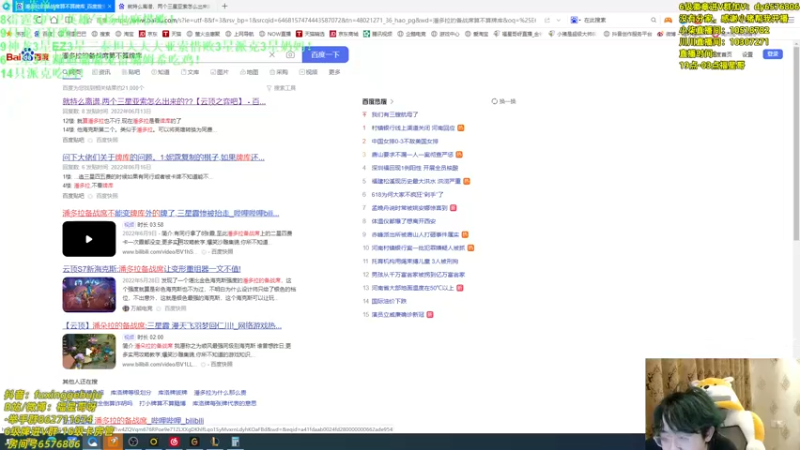Open the result 潘多拉备战席不能变牌库外的牌了
The image size is (800, 450).
(170, 213)
